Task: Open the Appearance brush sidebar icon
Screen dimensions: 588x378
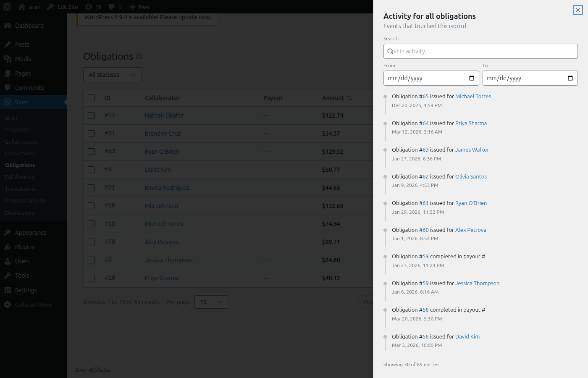Action: 8,232
